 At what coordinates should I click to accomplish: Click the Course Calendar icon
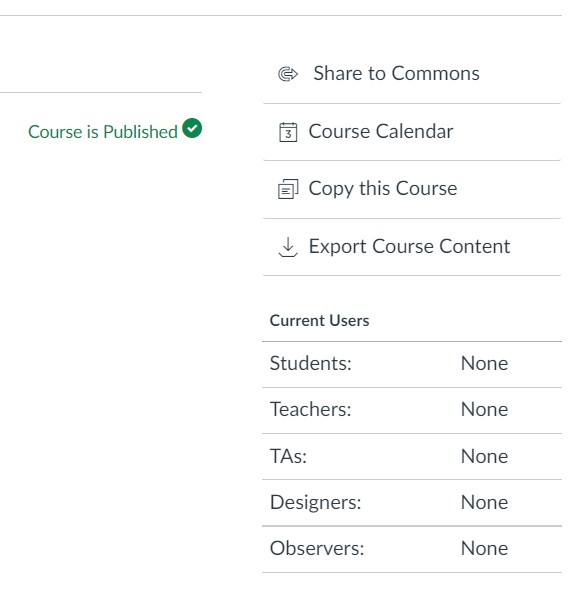point(288,132)
